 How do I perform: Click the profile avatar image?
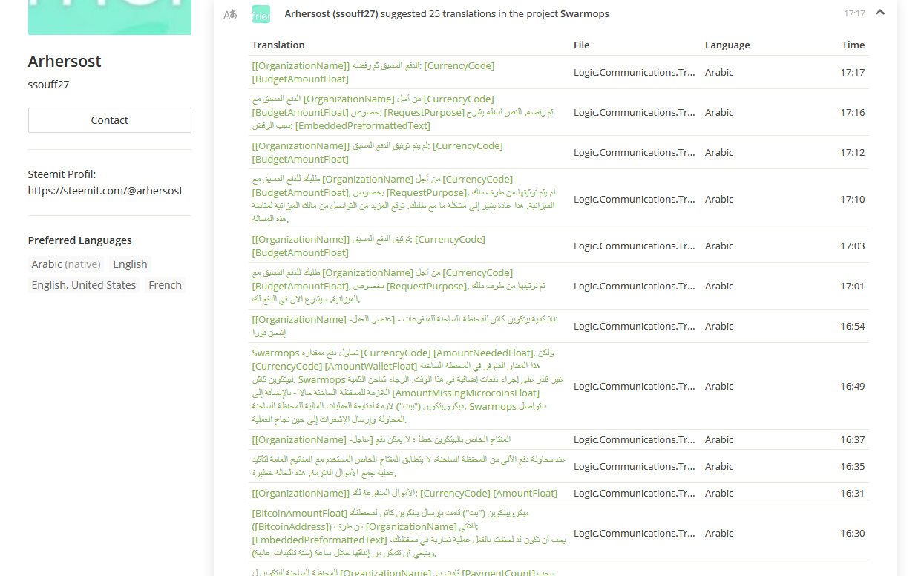[110, 17]
